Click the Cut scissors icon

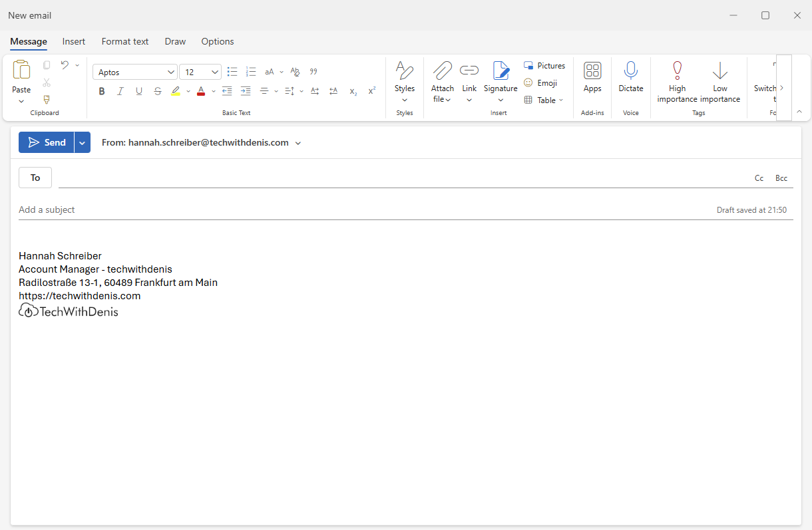click(x=47, y=82)
